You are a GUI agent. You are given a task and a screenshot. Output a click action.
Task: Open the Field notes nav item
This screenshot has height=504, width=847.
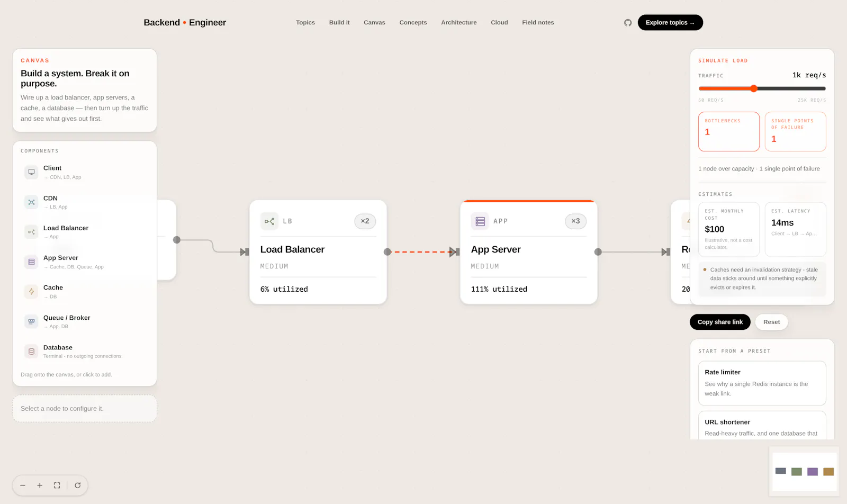pyautogui.click(x=538, y=23)
